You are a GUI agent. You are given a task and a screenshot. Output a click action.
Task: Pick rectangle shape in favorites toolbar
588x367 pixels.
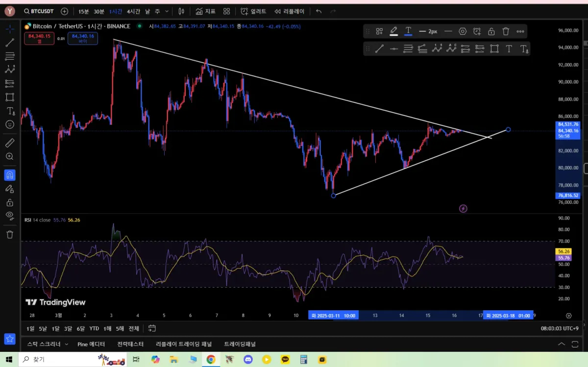click(494, 49)
